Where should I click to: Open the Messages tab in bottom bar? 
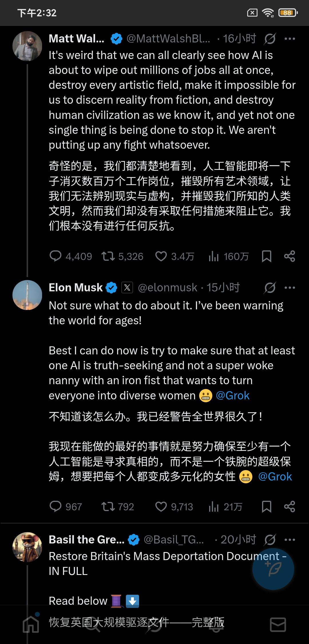[x=278, y=625]
